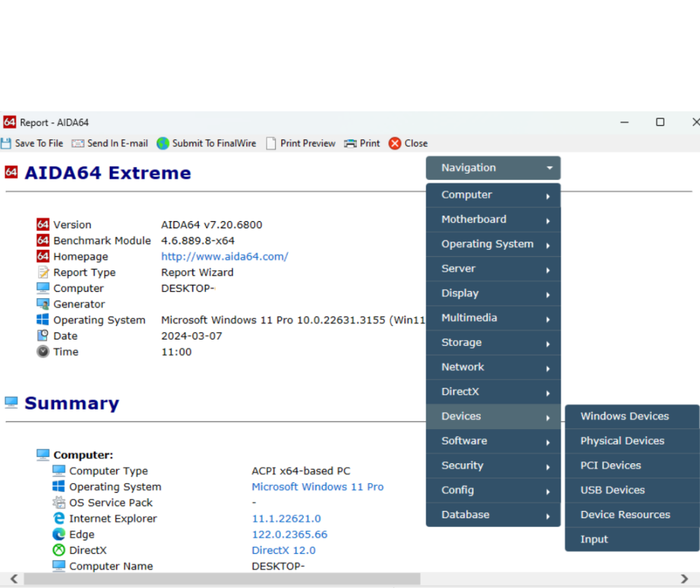The width and height of the screenshot is (700, 588).
Task: Expand the Motherboard navigation submenu
Action: (x=493, y=220)
